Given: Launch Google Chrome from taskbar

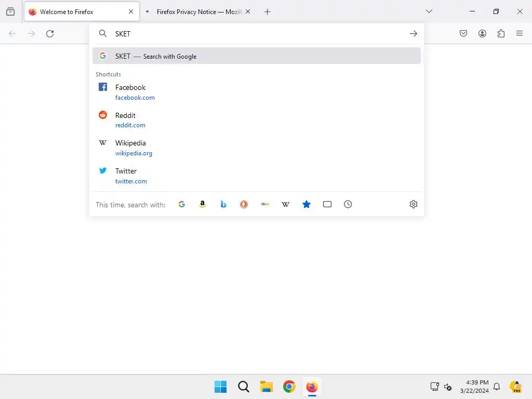Looking at the screenshot, I should tap(289, 387).
